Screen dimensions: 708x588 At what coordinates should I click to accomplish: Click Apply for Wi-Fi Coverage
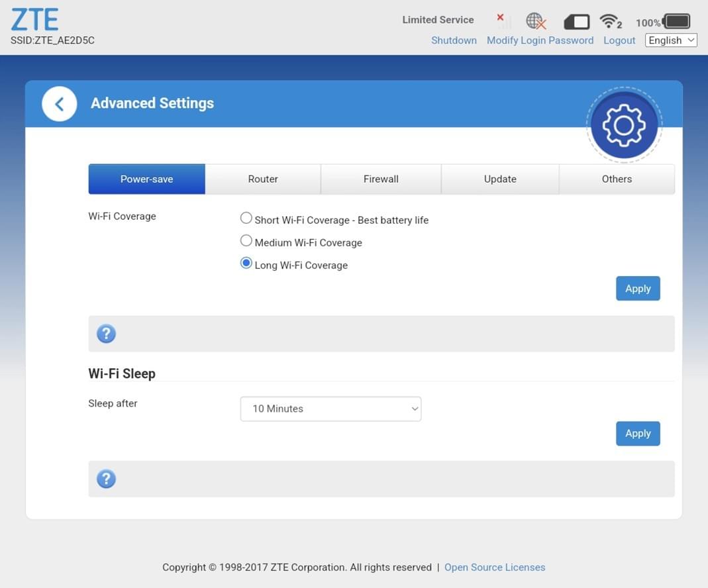[638, 288]
